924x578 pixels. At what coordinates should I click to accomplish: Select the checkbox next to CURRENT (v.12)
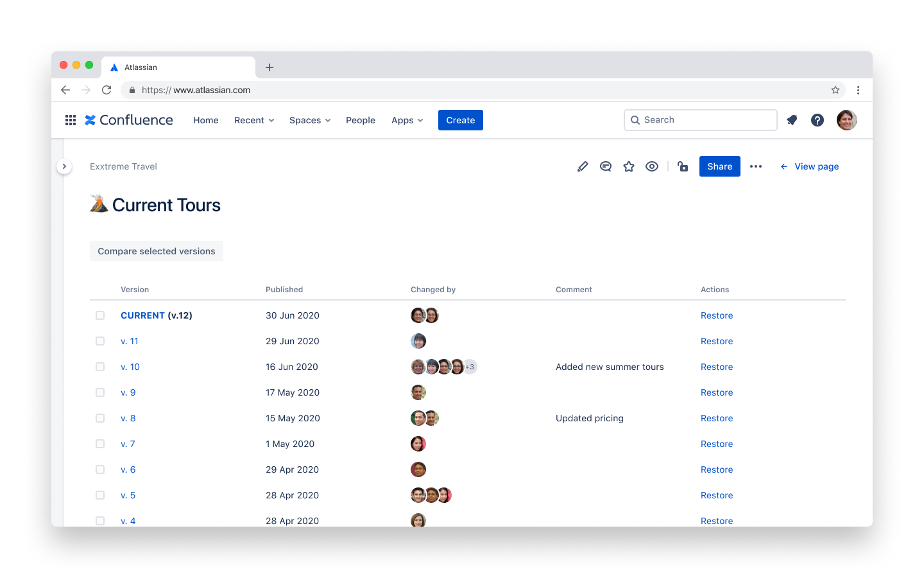click(x=100, y=315)
